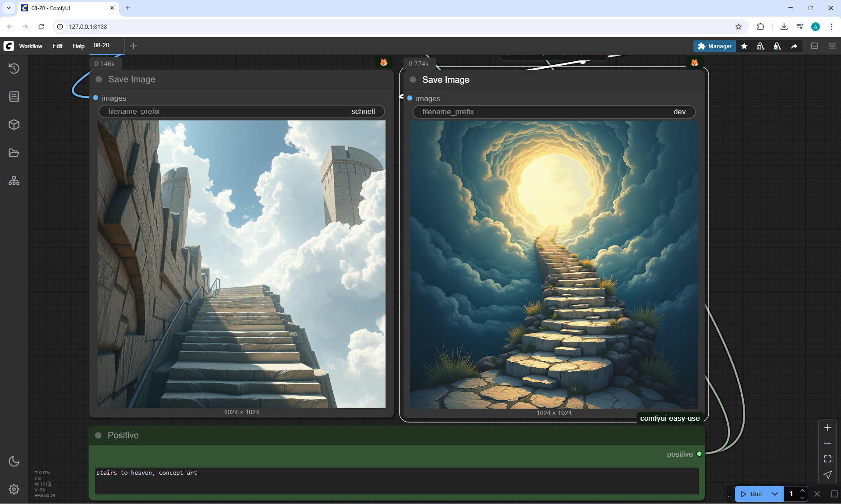Open the Edit menu

pyautogui.click(x=57, y=46)
